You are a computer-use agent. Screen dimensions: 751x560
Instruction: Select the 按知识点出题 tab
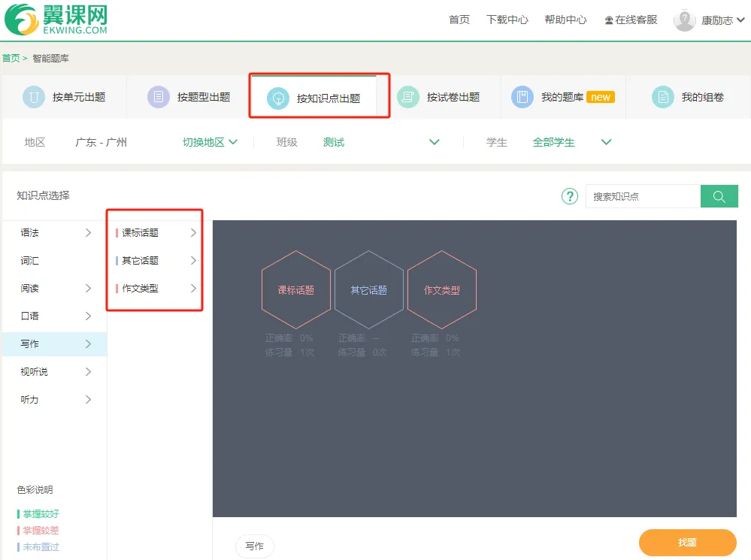(x=313, y=97)
